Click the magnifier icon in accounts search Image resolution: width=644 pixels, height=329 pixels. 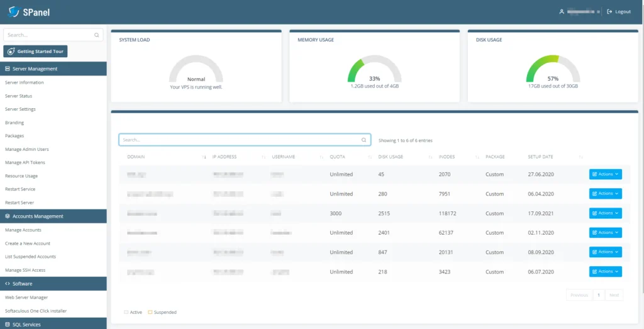coord(364,140)
